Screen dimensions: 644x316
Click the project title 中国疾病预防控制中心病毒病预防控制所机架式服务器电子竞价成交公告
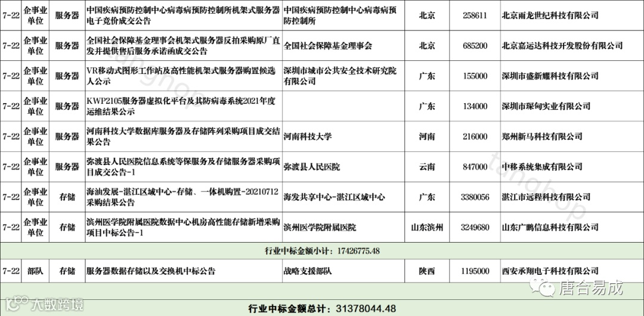pos(184,16)
